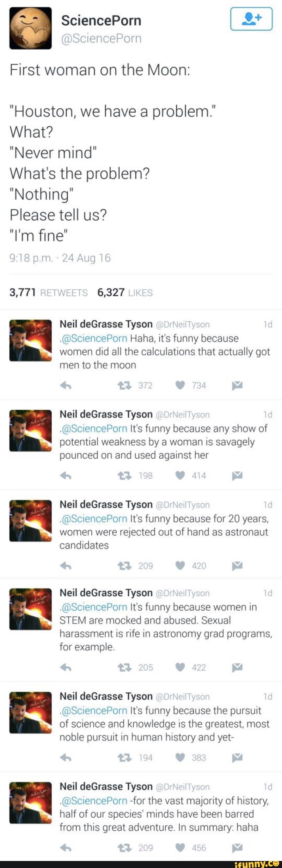Retweet Neil deGrasse Tyson's first reply
The height and width of the screenshot is (868, 282).
[124, 385]
